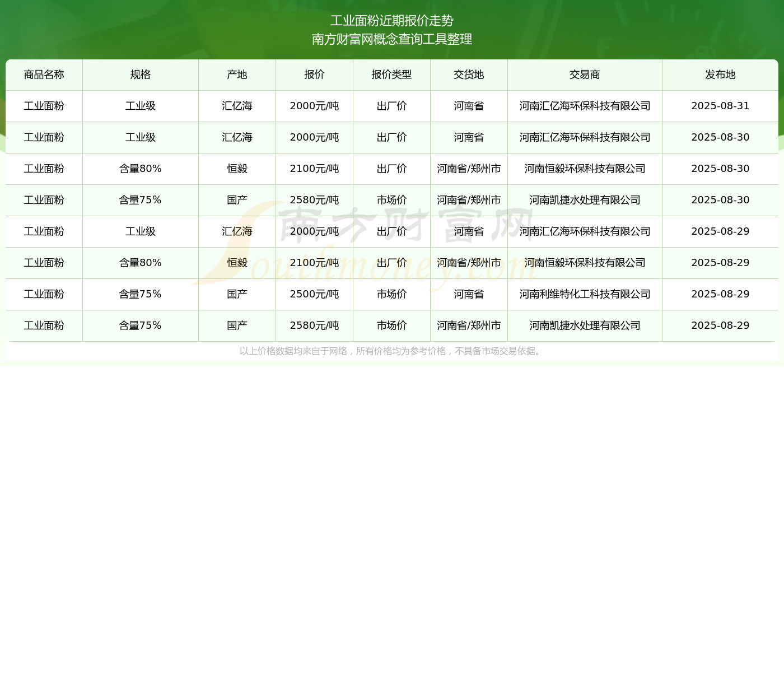Click 市场价 in the 2500元/吨 row
784x675 pixels.
pyautogui.click(x=392, y=294)
